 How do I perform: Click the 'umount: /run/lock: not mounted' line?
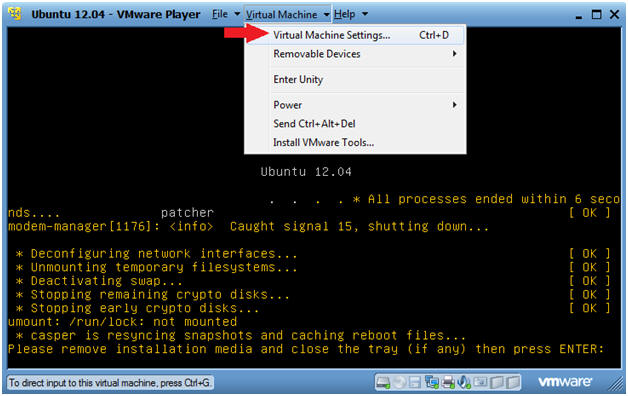click(x=123, y=322)
